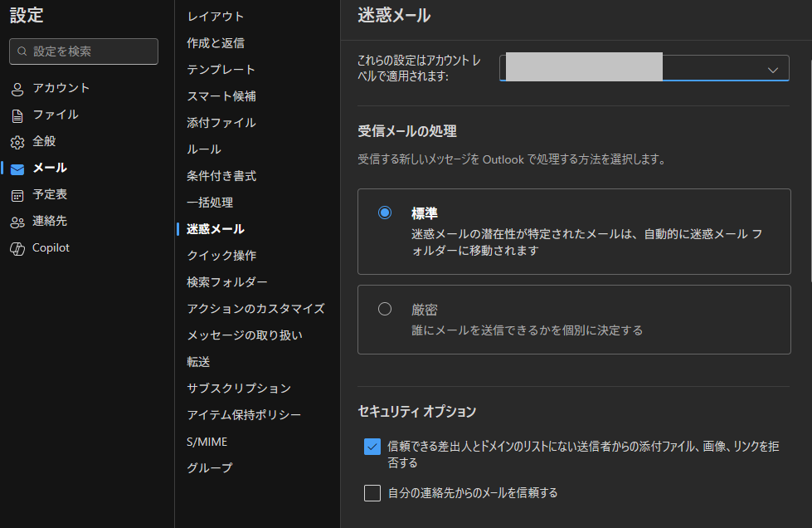This screenshot has height=528, width=812.
Task: Open スマート候補 settings
Action: pyautogui.click(x=221, y=96)
